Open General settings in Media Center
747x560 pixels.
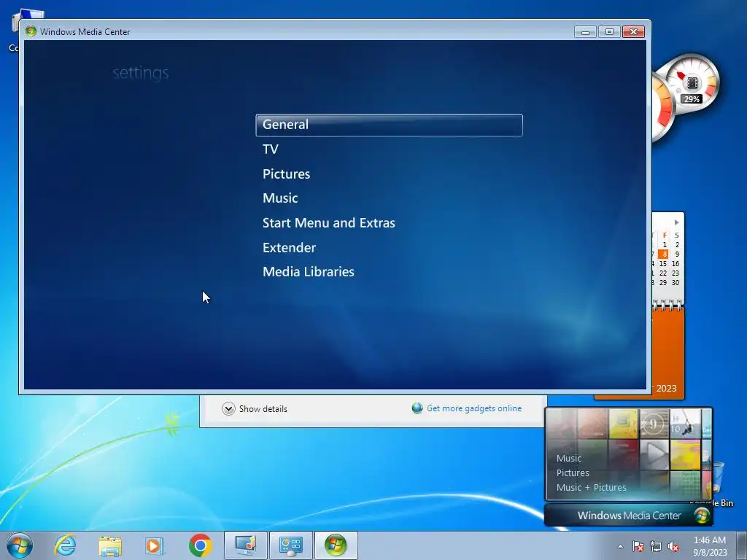pyautogui.click(x=389, y=125)
